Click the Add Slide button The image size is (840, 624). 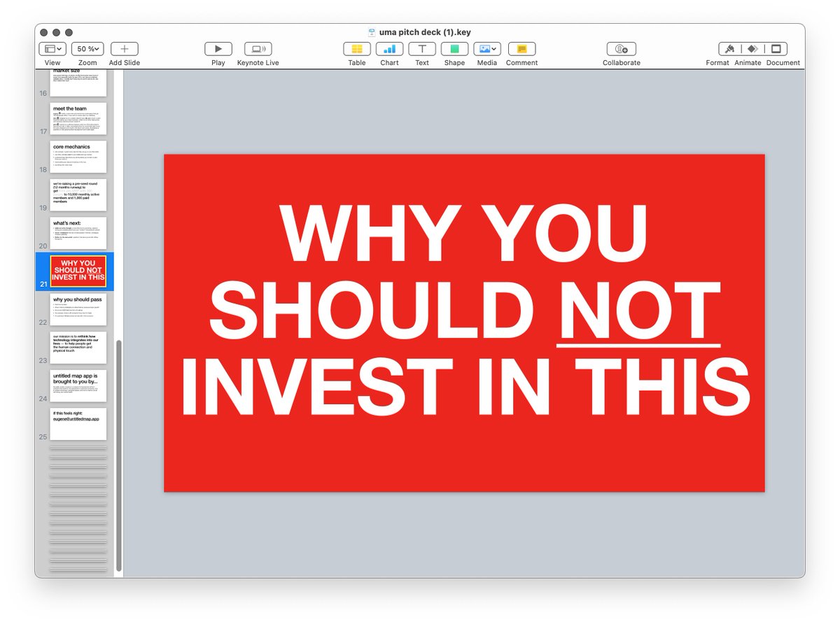tap(125, 49)
